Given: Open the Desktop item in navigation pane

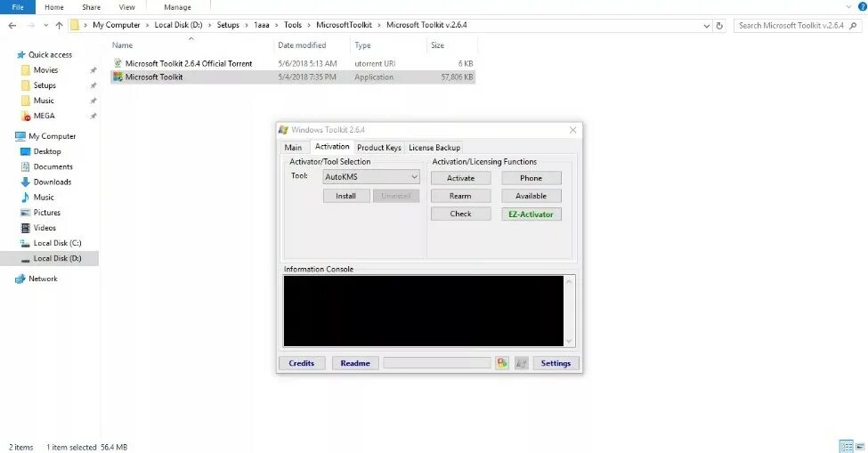Looking at the screenshot, I should (47, 151).
